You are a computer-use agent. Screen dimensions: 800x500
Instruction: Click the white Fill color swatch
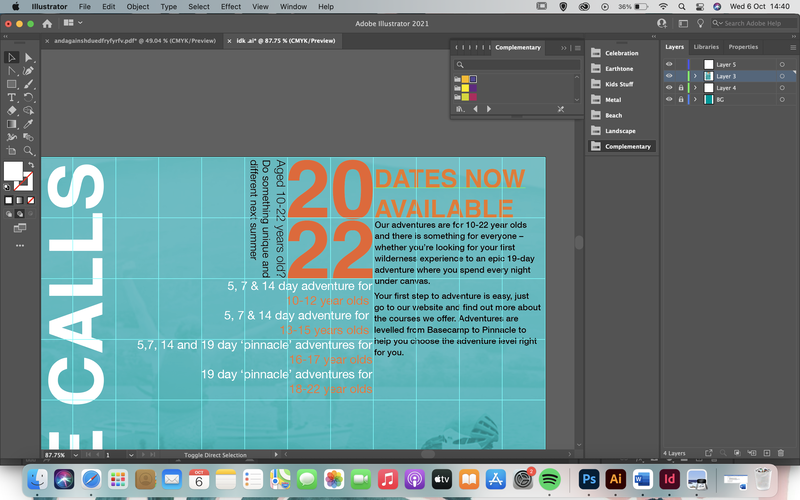click(13, 171)
